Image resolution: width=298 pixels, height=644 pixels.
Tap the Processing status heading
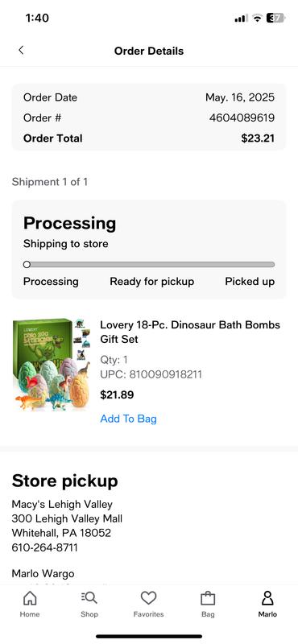[69, 224]
